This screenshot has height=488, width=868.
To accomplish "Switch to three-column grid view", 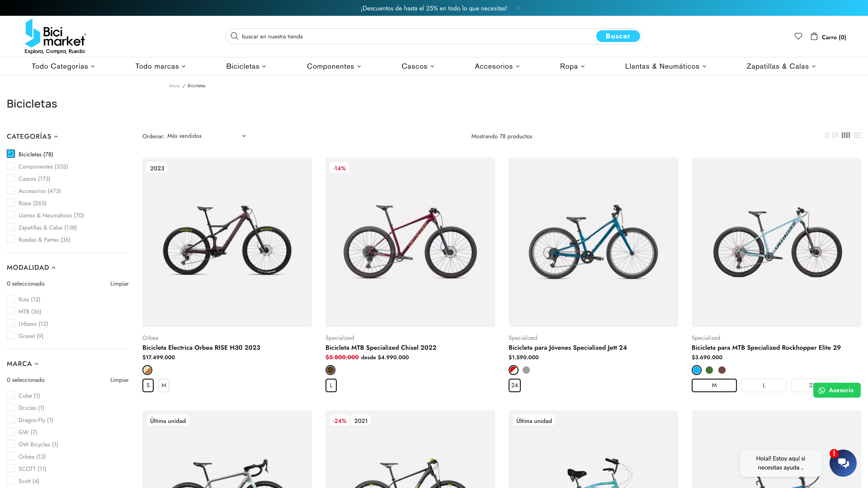I will (x=835, y=135).
